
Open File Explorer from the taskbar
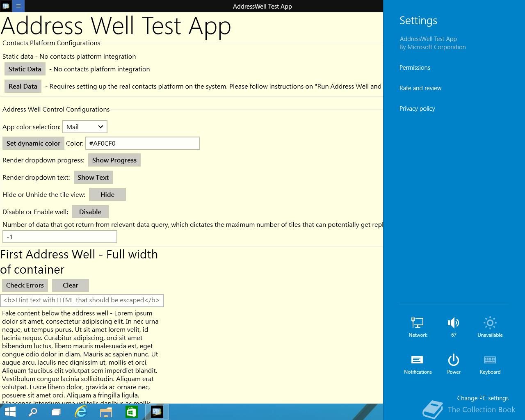coord(106,412)
